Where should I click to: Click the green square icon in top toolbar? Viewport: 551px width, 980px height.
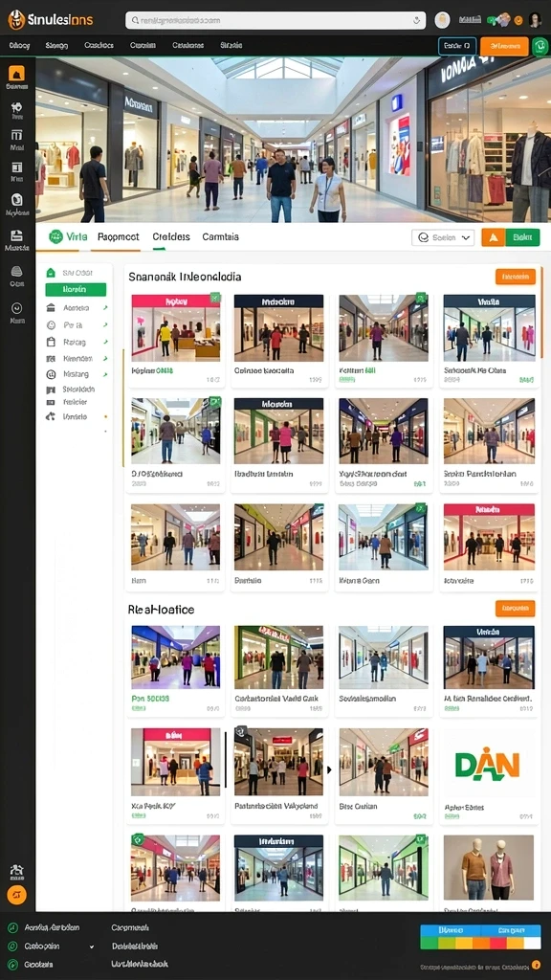[x=540, y=46]
